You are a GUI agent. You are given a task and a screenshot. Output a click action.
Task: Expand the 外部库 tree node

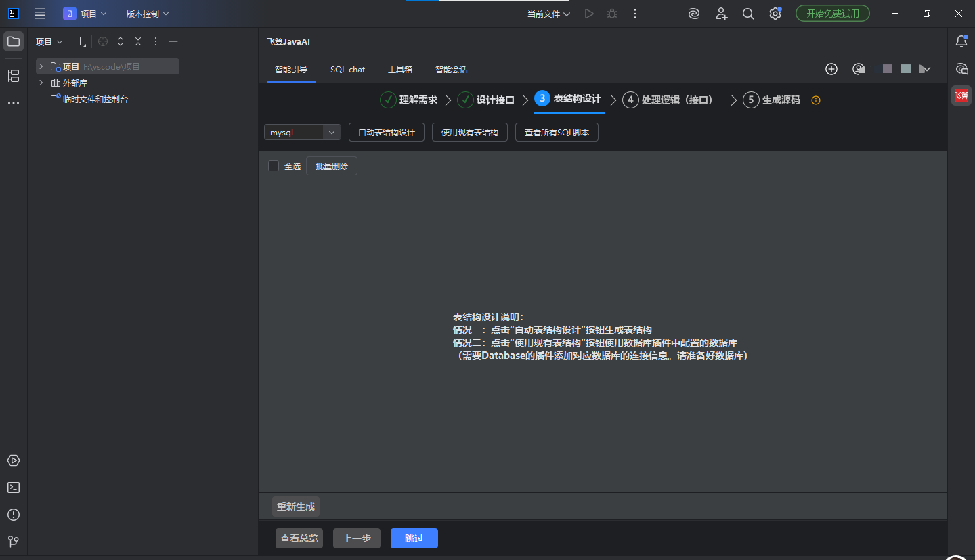[41, 83]
